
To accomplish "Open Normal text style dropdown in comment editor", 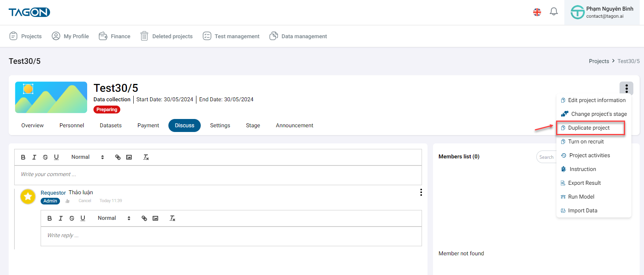I will tap(88, 157).
